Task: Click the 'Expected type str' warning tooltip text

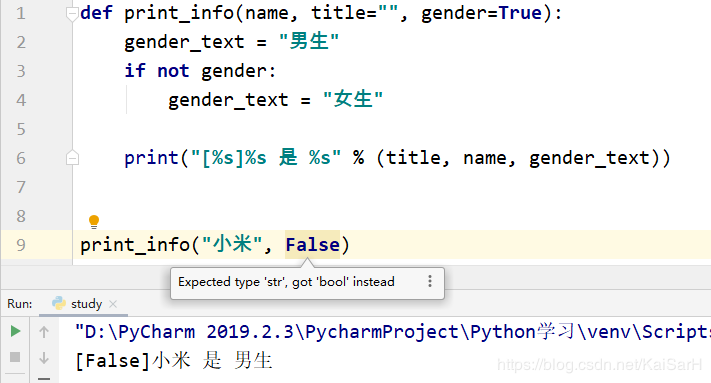Action: 286,282
